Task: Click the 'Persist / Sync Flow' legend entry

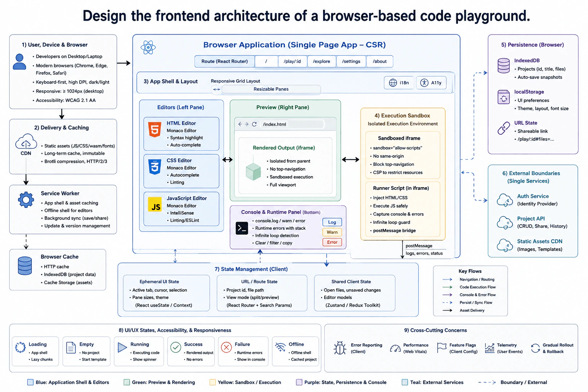Action: (467, 302)
